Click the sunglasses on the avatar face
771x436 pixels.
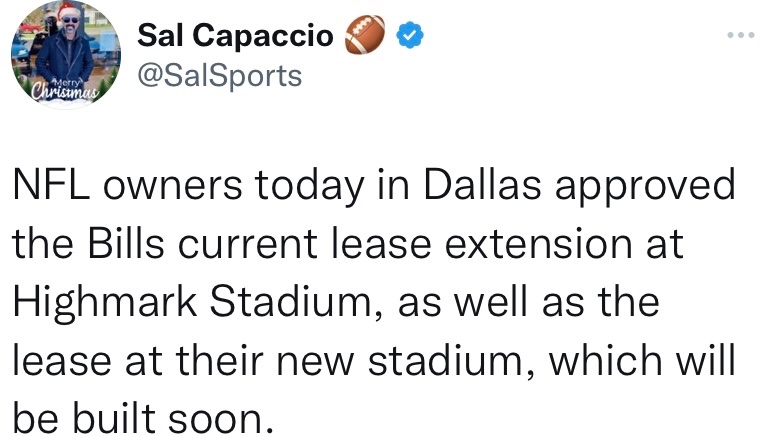[x=70, y=20]
